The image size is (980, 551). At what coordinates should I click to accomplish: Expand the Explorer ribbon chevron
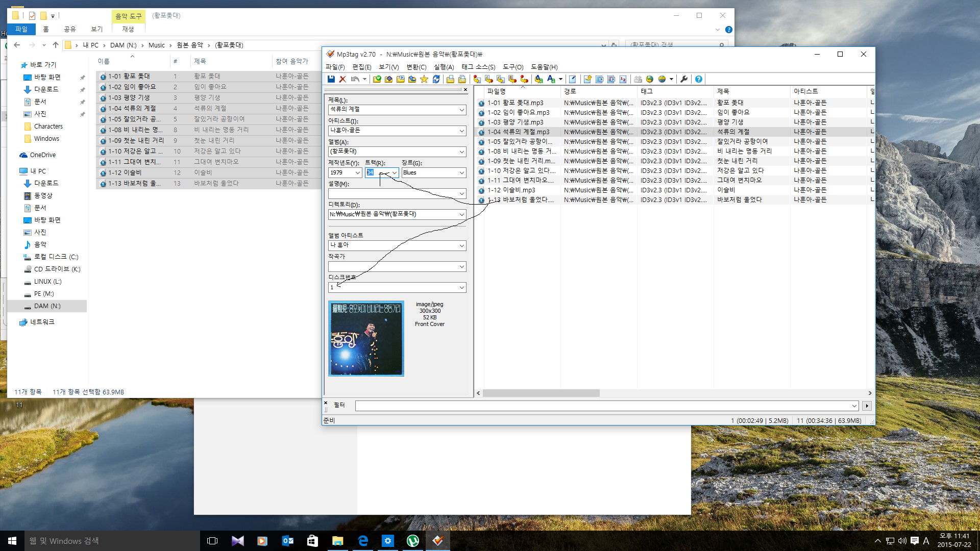717,30
